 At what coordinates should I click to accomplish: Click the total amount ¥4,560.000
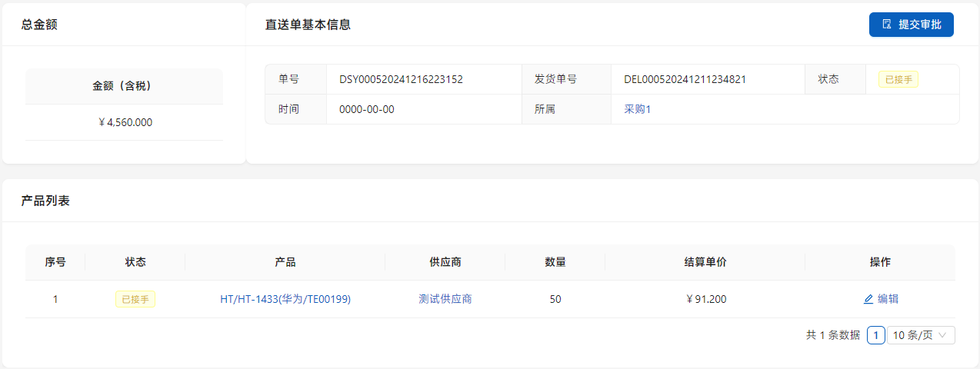point(125,122)
